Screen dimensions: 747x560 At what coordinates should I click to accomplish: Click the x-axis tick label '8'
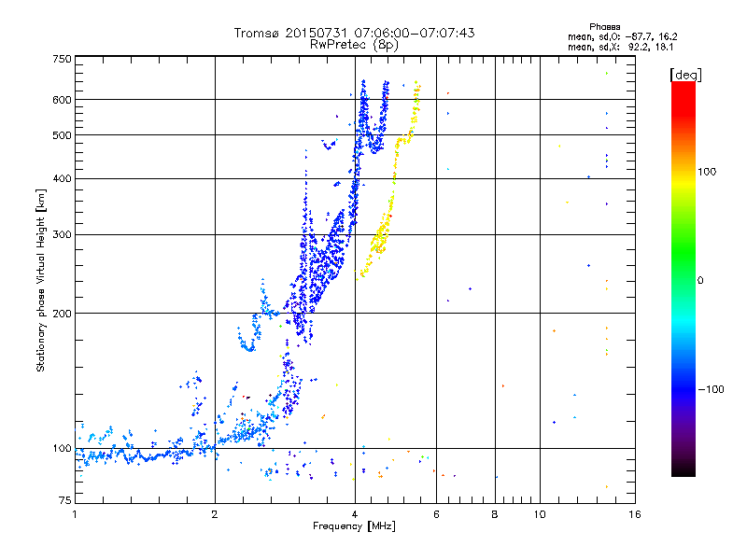495,514
